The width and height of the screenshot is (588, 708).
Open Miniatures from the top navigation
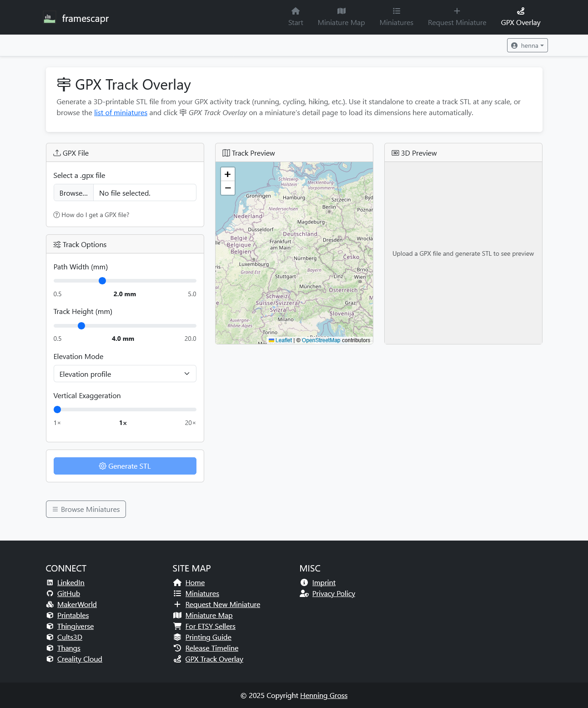(x=397, y=17)
